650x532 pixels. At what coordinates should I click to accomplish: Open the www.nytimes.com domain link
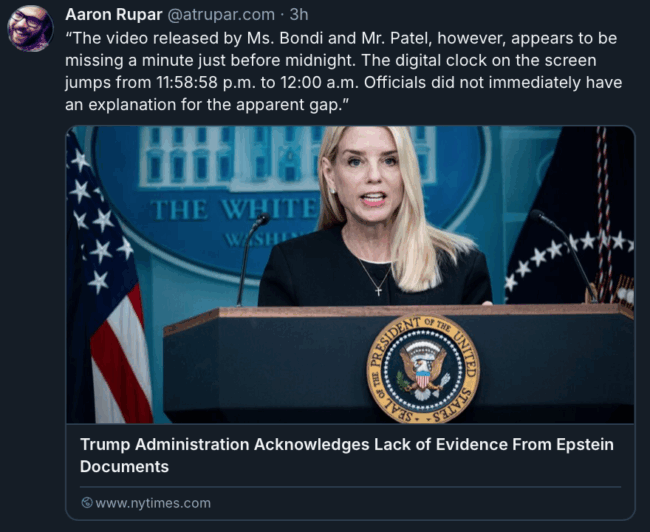click(153, 503)
